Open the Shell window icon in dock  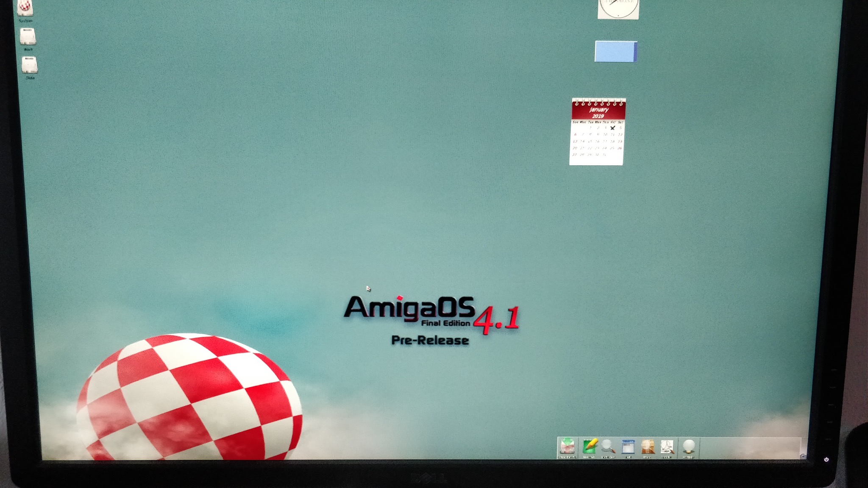628,446
